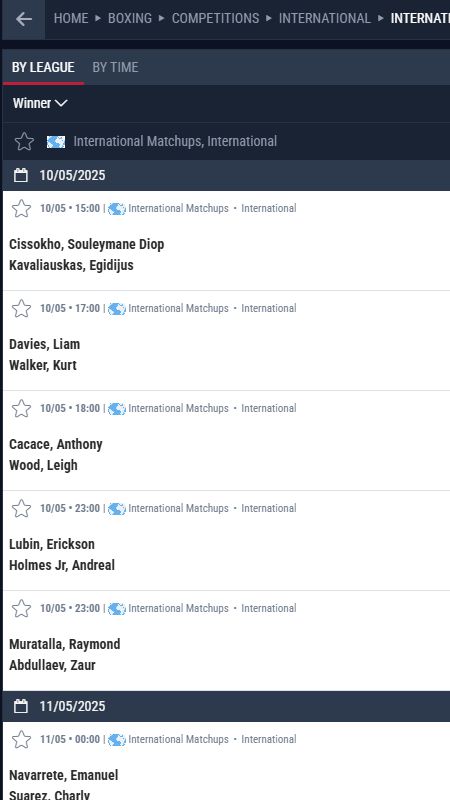The image size is (450, 800).
Task: Star the Navarrete vs Suarez fight
Action: click(x=21, y=740)
